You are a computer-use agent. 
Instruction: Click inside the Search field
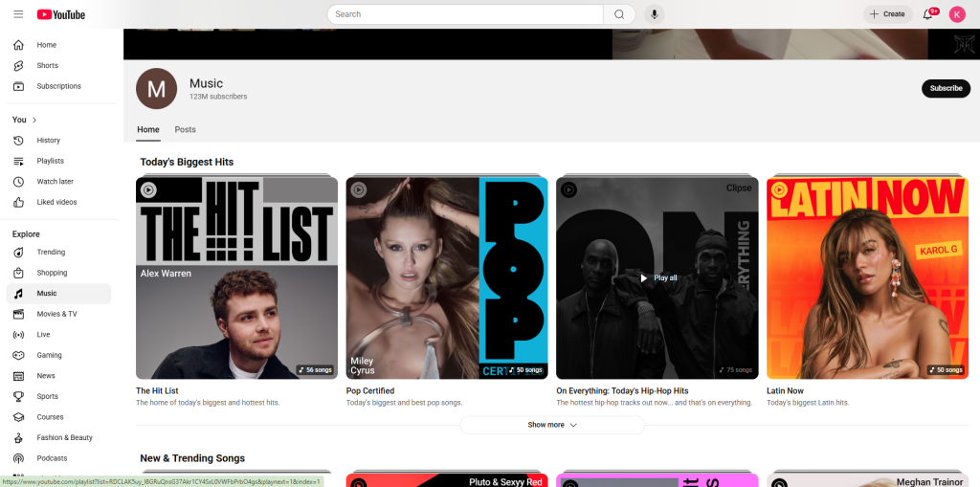[x=464, y=14]
